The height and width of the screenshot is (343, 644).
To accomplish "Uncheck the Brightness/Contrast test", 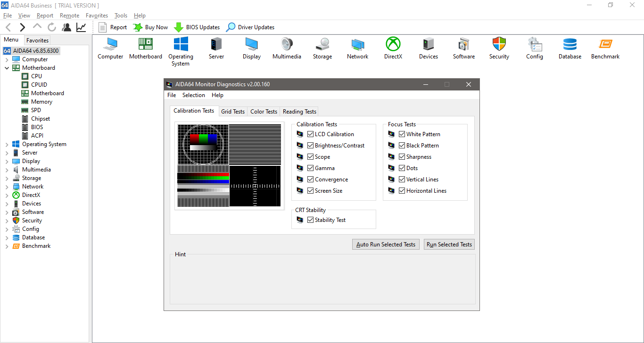I will point(310,146).
